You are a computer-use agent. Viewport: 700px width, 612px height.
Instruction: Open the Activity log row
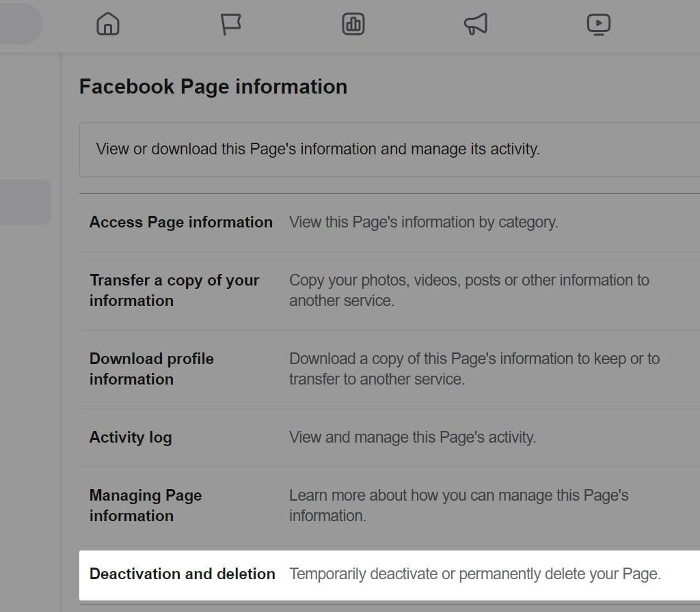(130, 437)
